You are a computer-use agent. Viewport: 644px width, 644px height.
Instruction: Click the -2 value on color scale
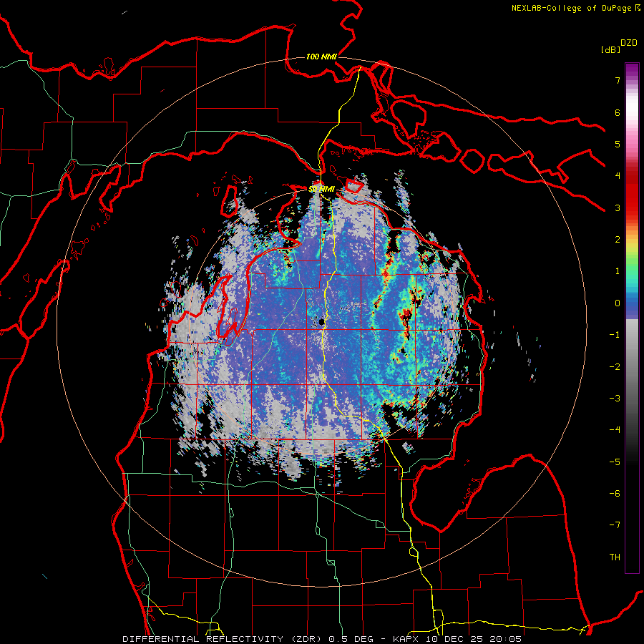pyautogui.click(x=615, y=367)
